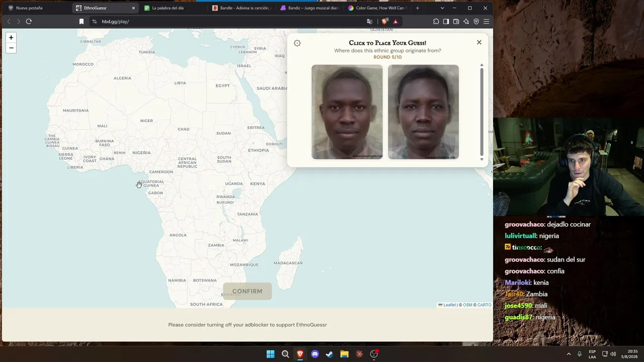Open Discord from the taskbar
This screenshot has width=644, height=362.
coord(315,354)
